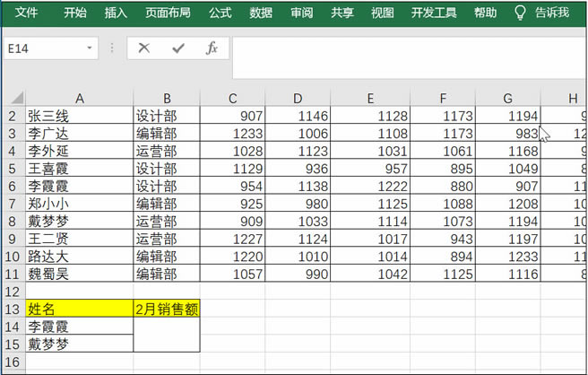Click the 告诉我 search box
Image resolution: width=588 pixels, height=375 pixels.
click(551, 13)
